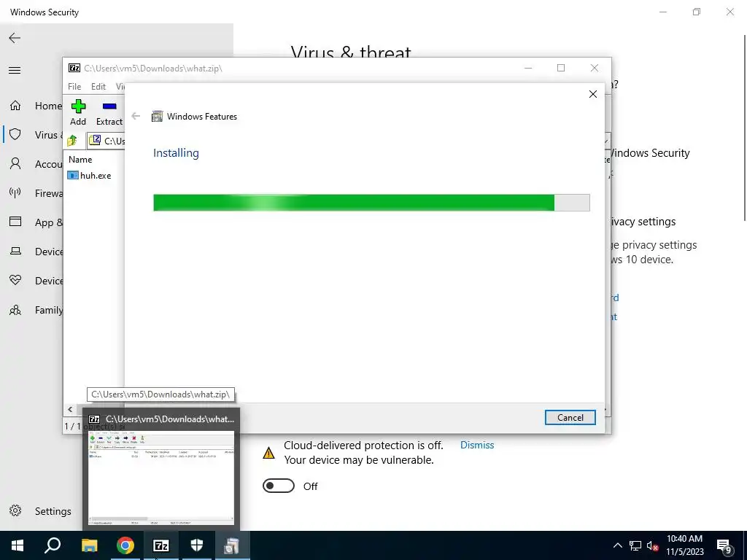Dismiss the cloud-delivered protection warning

[x=477, y=445]
